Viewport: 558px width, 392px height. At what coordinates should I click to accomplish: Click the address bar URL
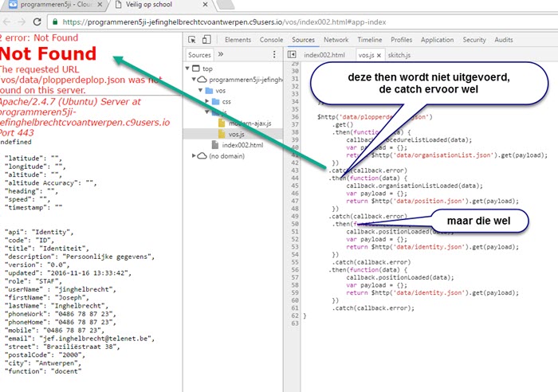click(x=224, y=22)
